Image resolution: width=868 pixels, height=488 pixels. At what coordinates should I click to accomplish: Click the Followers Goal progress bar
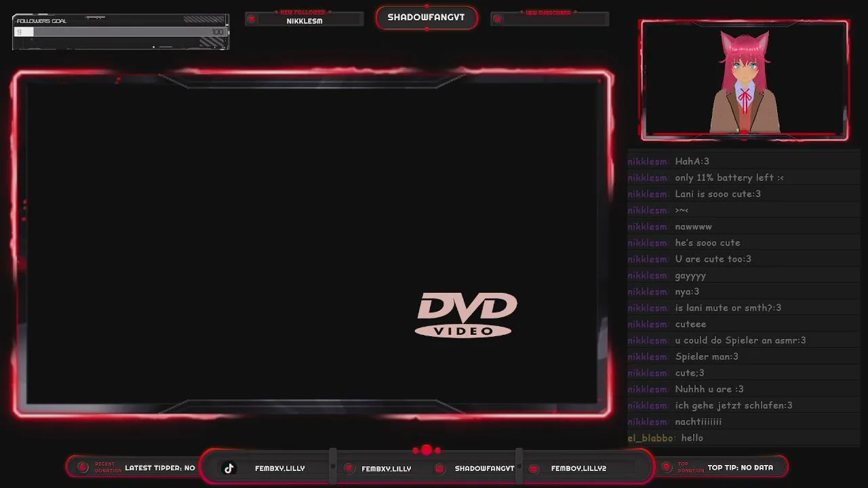[x=120, y=32]
